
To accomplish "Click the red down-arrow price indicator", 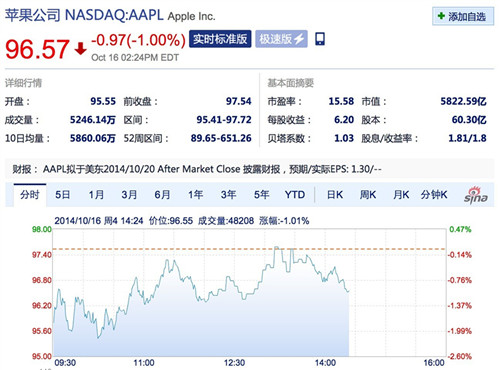I will coord(80,49).
